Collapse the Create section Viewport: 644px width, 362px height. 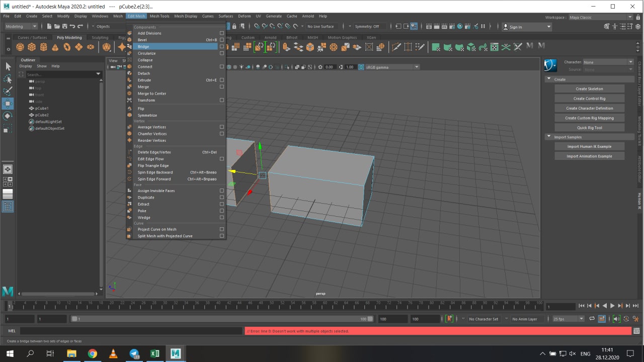pos(549,79)
